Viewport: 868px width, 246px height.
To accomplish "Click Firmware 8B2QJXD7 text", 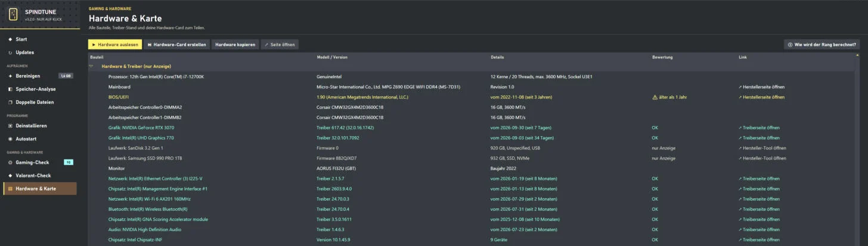I will coord(337,158).
